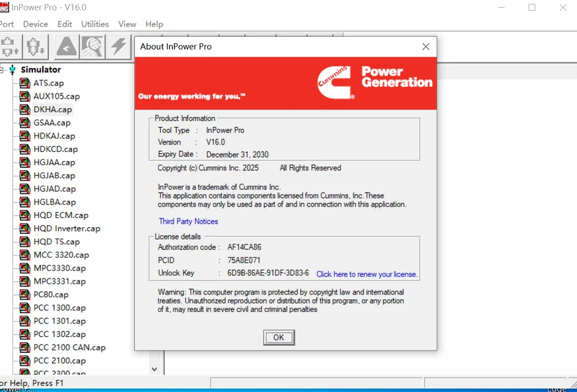Click the PCC 1300.cap capture icon
This screenshot has height=392, width=577.
coord(24,308)
